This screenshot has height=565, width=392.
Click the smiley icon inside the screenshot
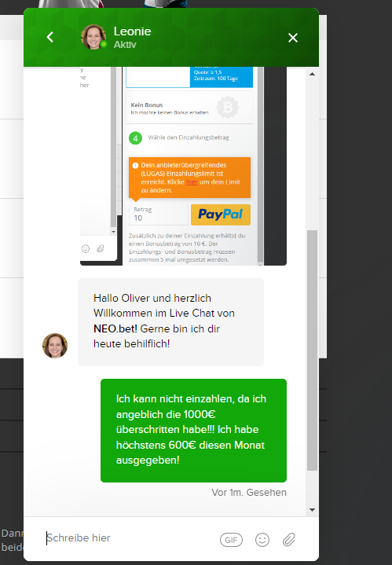tap(86, 248)
